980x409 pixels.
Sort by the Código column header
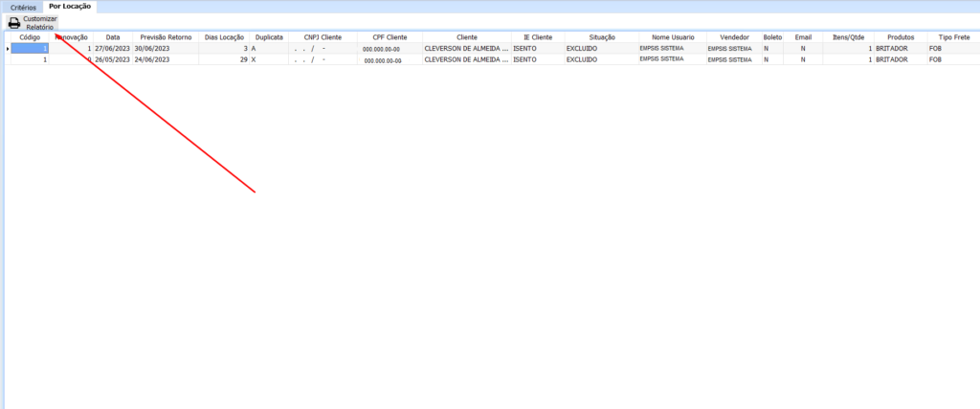click(30, 37)
